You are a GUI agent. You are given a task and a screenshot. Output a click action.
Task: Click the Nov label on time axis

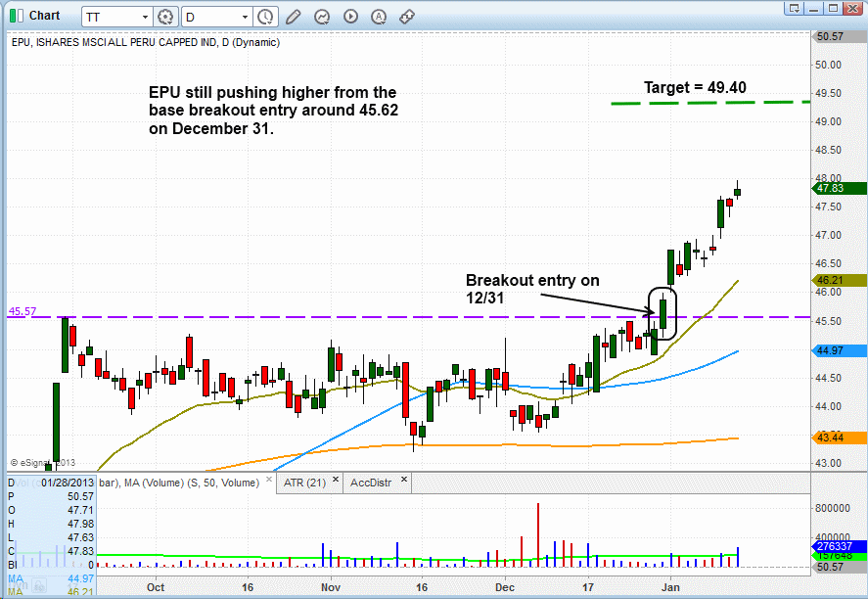(x=331, y=587)
